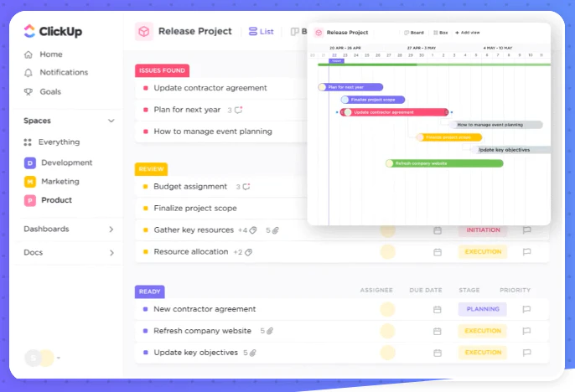The image size is (575, 392).
Task: Select the red Update contractor agreement Gantt bar
Action: click(395, 112)
